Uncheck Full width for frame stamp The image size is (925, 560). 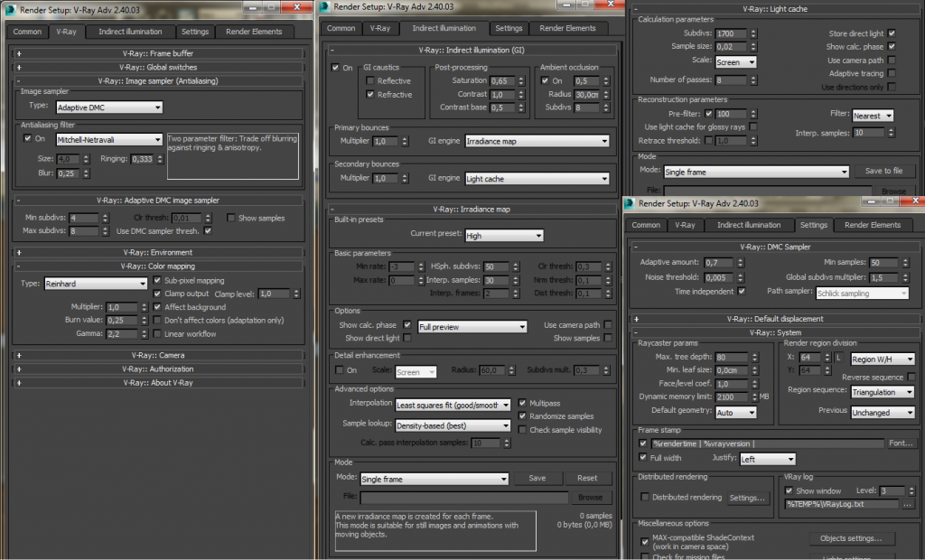(643, 457)
